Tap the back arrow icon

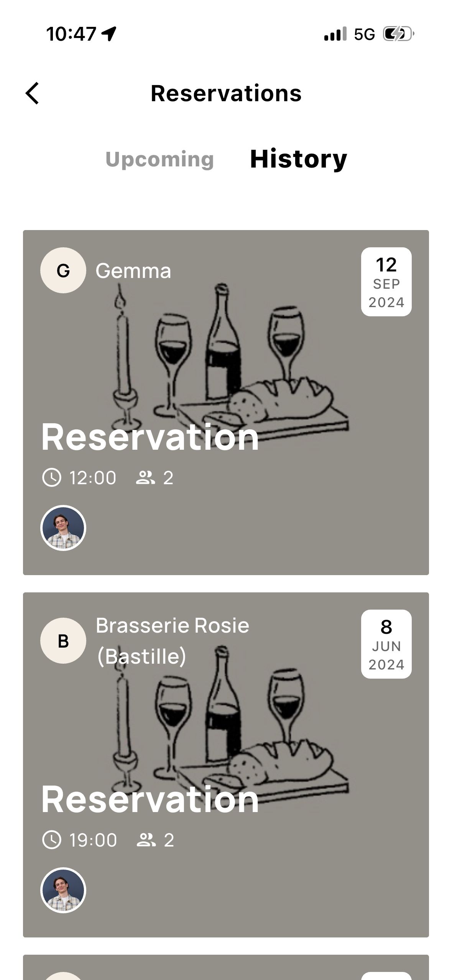[x=33, y=93]
